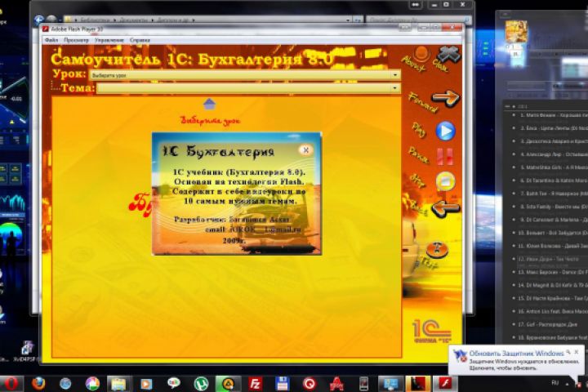Click the Explorer address bar path
This screenshot has height=392, width=588.
tap(208, 20)
